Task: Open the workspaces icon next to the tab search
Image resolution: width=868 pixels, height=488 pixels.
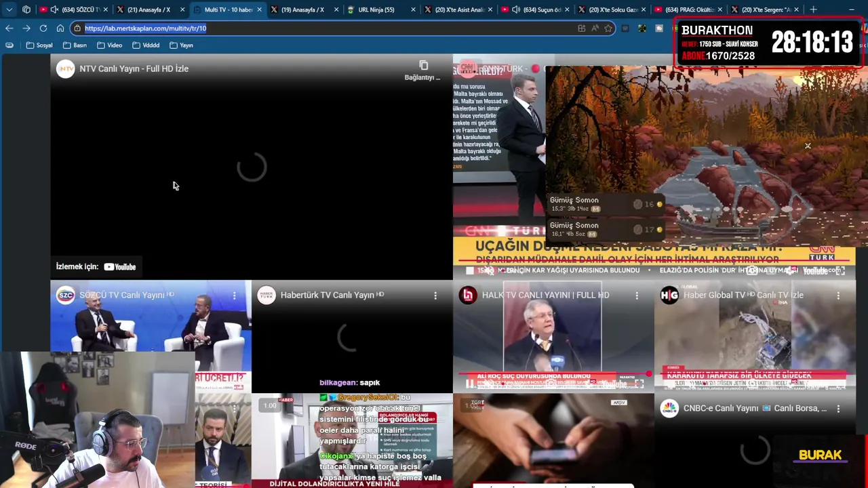Action: (x=26, y=9)
